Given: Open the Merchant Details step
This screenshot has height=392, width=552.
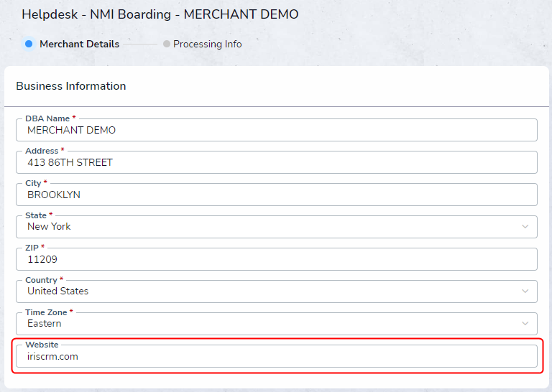Looking at the screenshot, I should (x=79, y=44).
